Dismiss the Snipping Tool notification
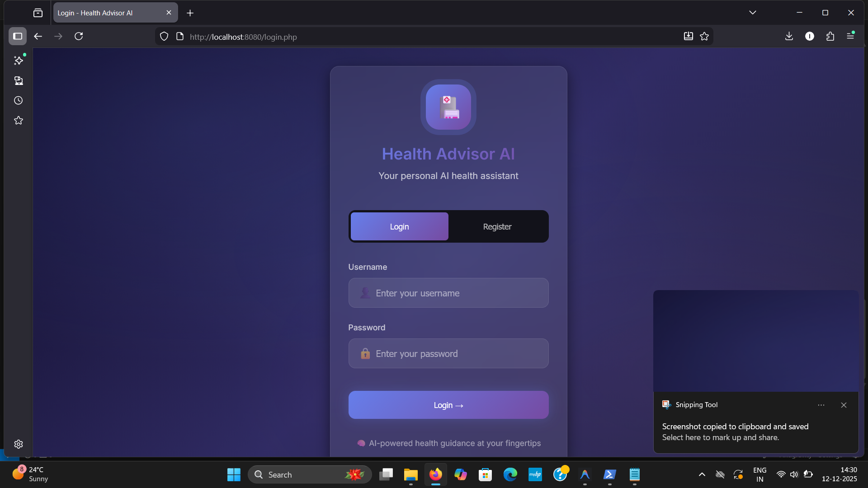Image resolution: width=868 pixels, height=488 pixels. point(844,405)
